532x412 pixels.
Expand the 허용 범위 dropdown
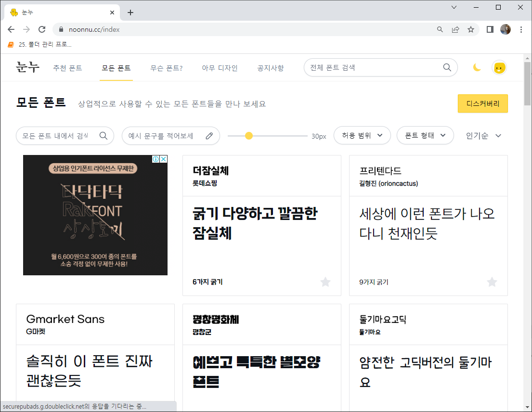(x=362, y=135)
